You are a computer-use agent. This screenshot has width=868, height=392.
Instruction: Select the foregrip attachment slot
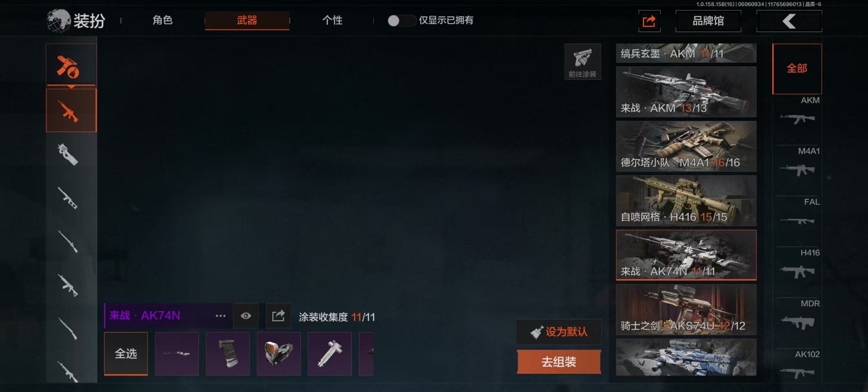228,354
